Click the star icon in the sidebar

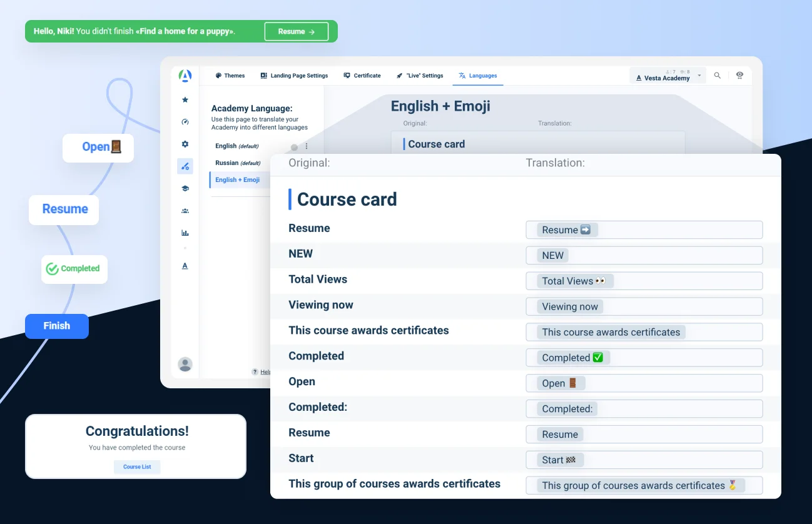pyautogui.click(x=185, y=99)
